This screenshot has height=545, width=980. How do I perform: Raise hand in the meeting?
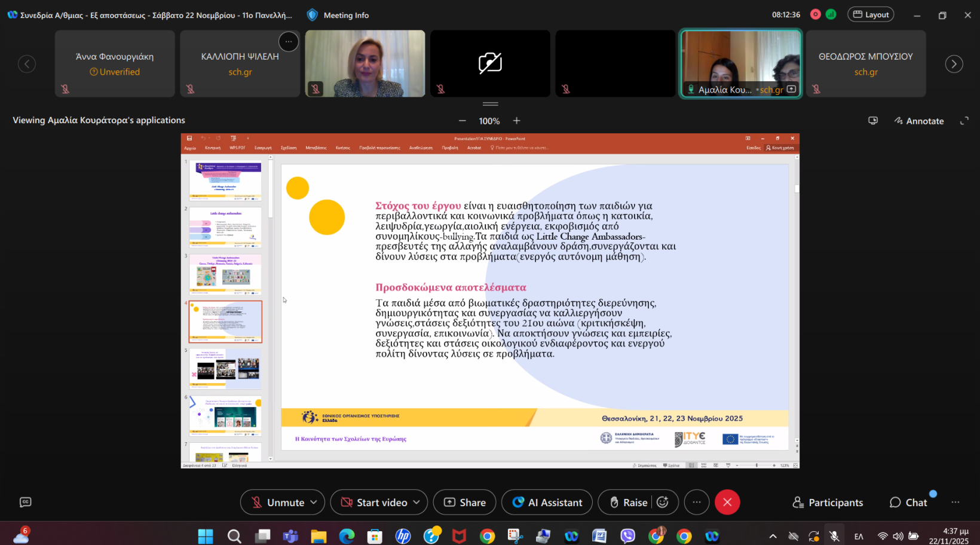click(x=628, y=503)
